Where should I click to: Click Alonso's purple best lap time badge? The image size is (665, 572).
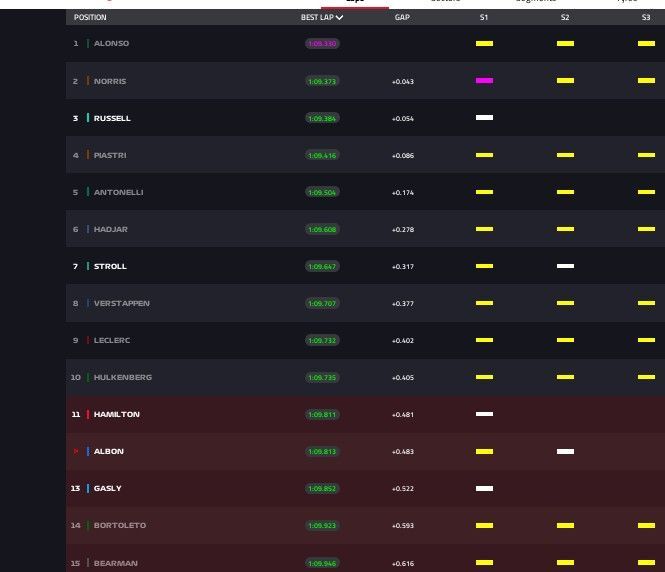(322, 44)
